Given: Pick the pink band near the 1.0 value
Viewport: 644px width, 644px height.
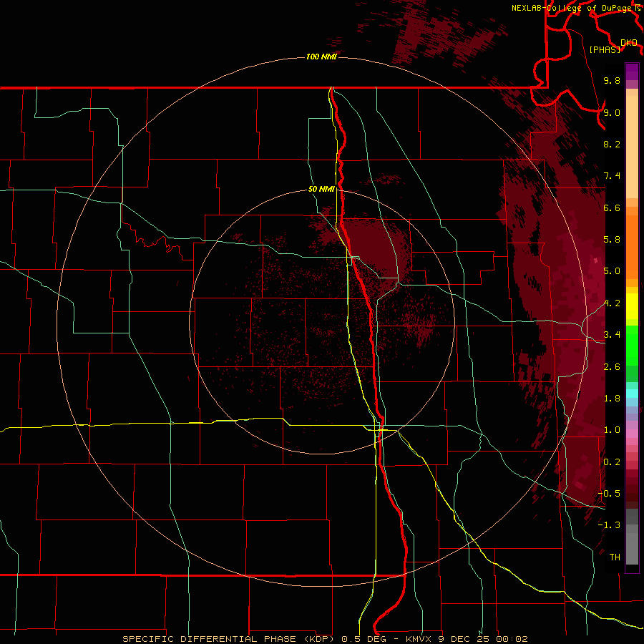Looking at the screenshot, I should (632, 434).
